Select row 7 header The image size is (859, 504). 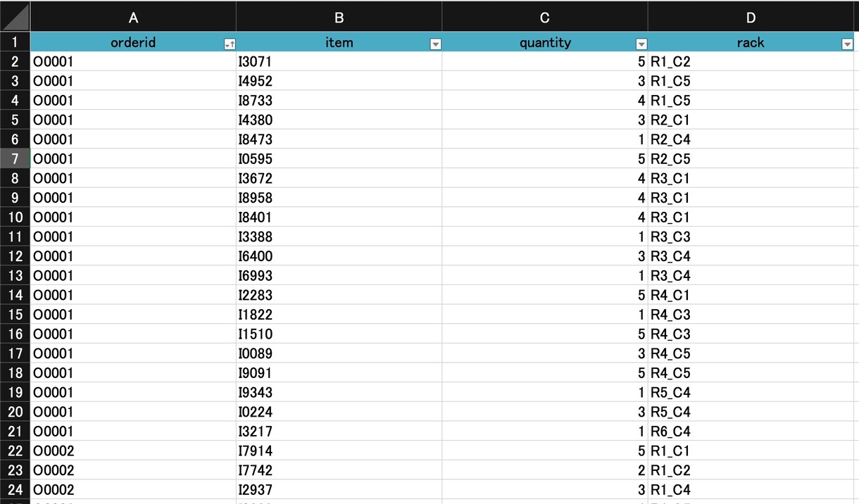pos(15,158)
